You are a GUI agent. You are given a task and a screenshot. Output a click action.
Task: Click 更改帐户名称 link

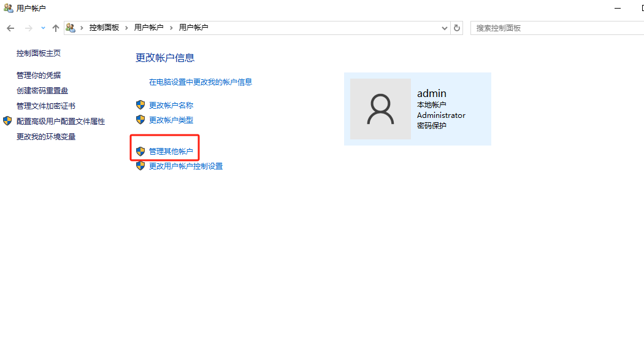pos(171,105)
